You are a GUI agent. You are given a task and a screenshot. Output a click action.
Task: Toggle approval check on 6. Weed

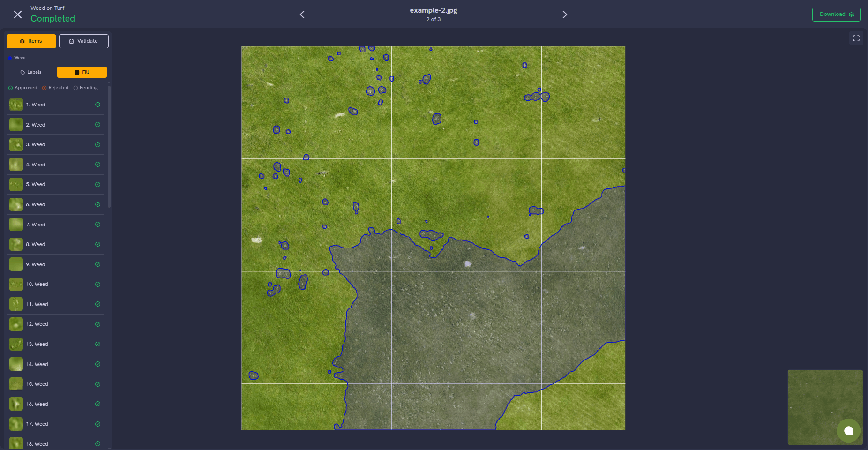(97, 204)
